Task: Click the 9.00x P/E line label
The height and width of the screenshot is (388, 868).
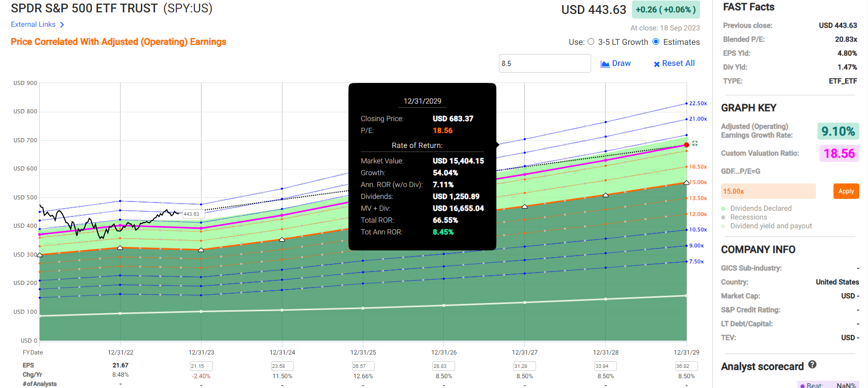Action: (x=696, y=246)
